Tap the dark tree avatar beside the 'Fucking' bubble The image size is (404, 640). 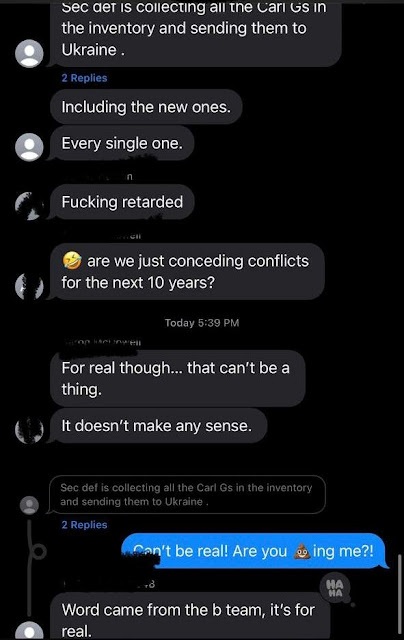(x=29, y=206)
